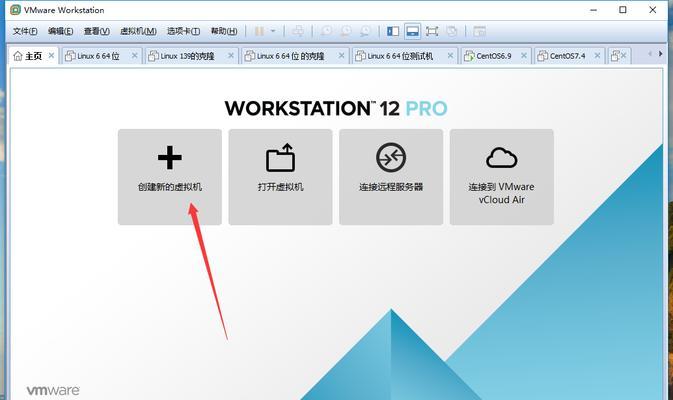Click the VMware Workstation title bar app icon
The width and height of the screenshot is (673, 400).
[x=15, y=9]
